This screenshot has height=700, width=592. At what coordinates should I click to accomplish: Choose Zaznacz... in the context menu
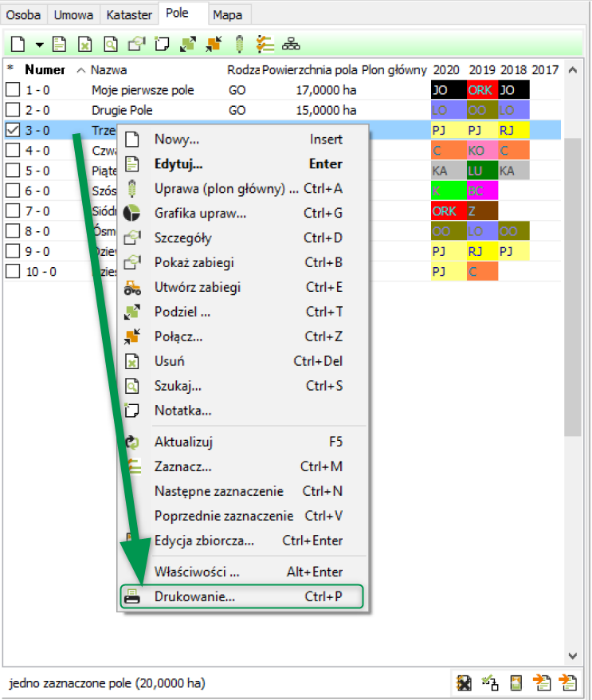(243, 466)
